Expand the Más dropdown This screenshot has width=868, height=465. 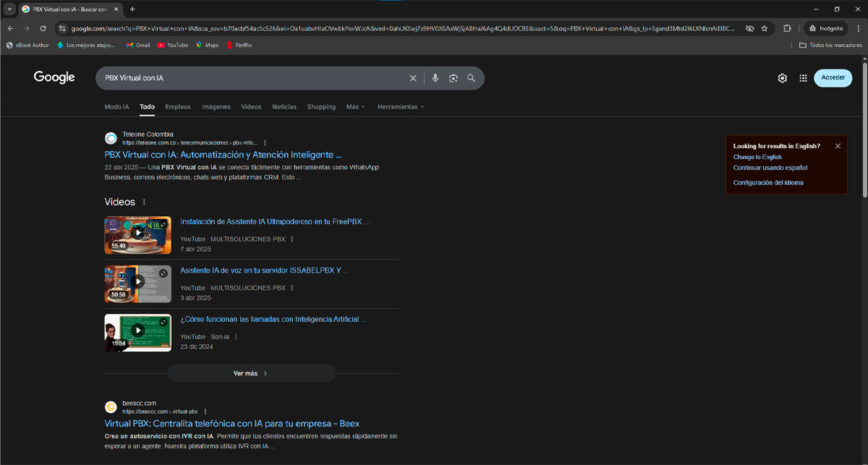click(x=355, y=107)
